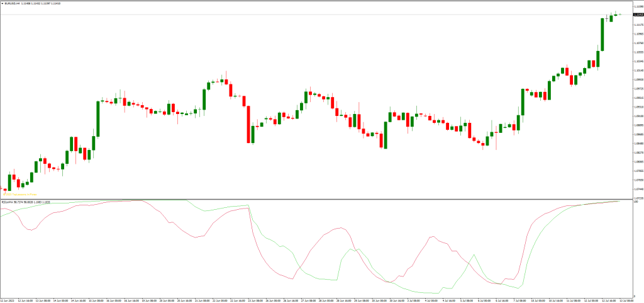644x303 pixels.
Task: Click the first green candle at chart's left edge
Action: 9,183
